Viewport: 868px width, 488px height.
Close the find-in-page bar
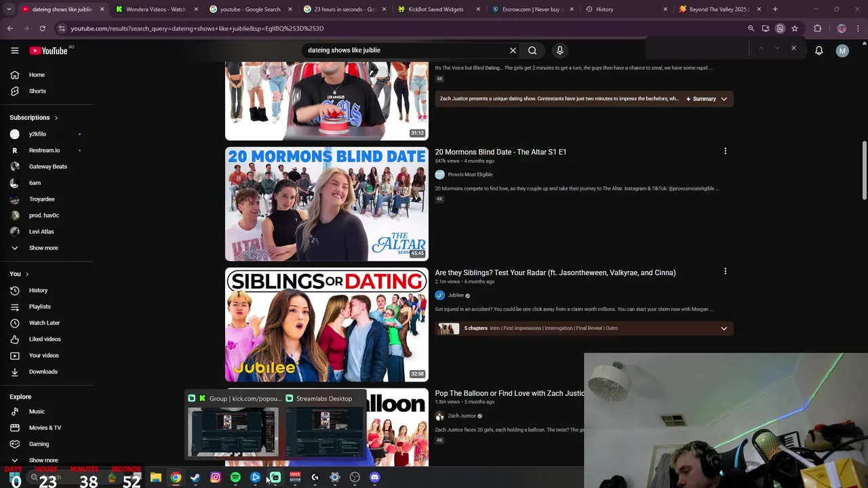point(793,48)
